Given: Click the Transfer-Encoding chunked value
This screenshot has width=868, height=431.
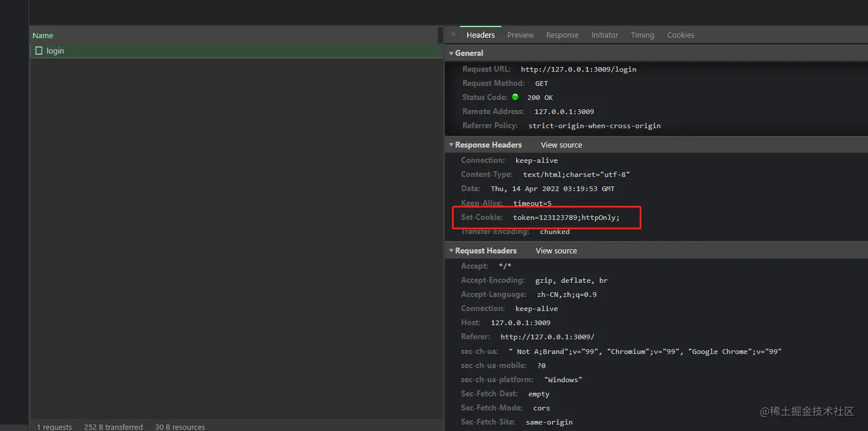Looking at the screenshot, I should click(555, 232).
